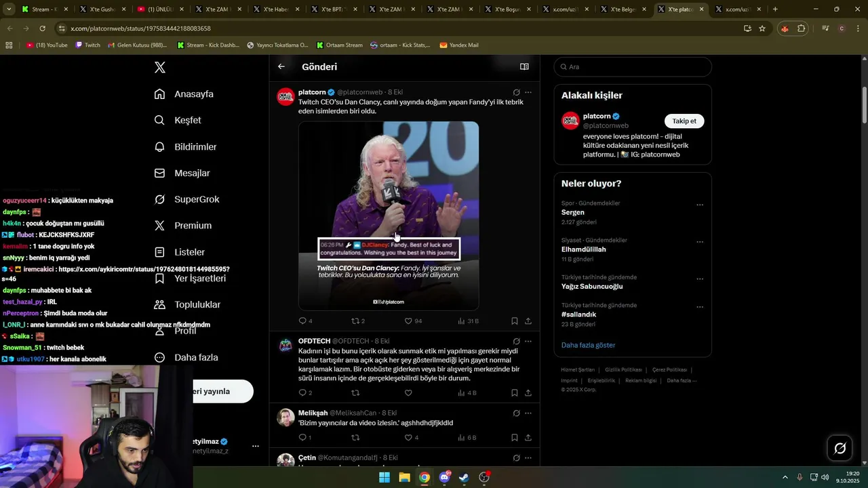Open Twitch bookmark in bookmarks bar
868x488 pixels.
pos(87,45)
